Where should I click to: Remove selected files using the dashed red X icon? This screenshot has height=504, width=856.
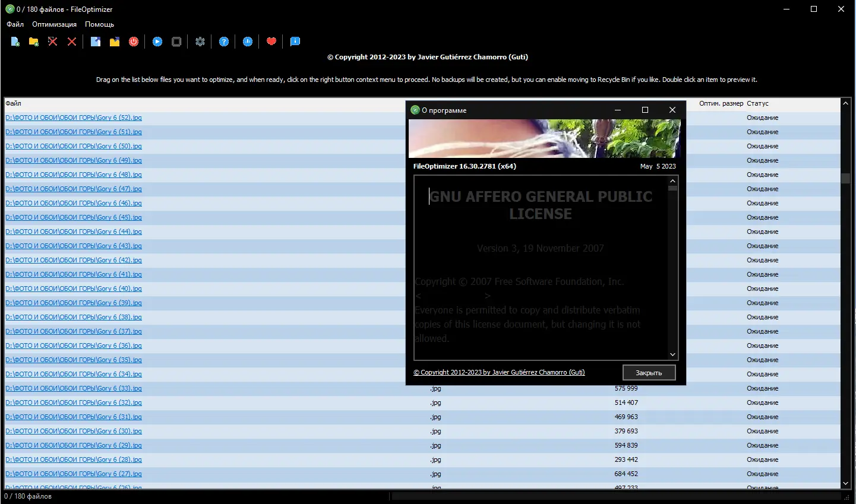pos(53,42)
